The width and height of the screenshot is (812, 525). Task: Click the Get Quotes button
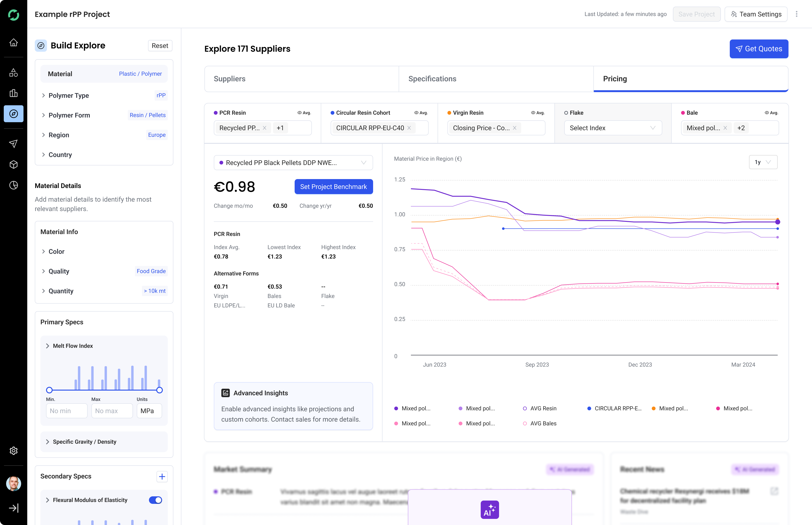coord(758,49)
